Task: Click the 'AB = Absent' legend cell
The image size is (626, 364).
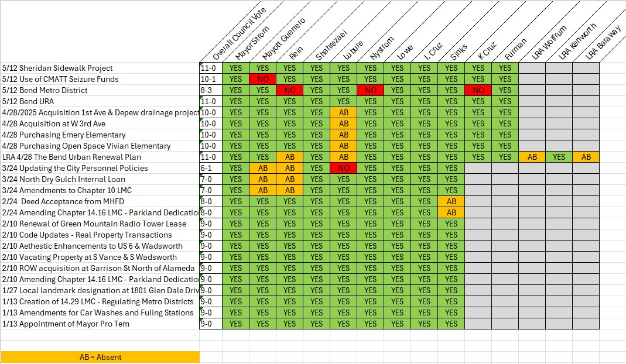Action: (x=100, y=357)
